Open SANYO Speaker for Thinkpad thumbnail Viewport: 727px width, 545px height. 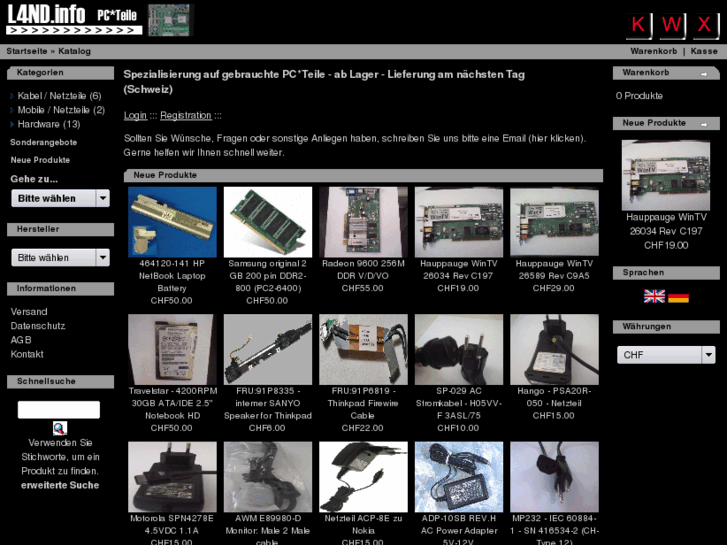click(268, 350)
